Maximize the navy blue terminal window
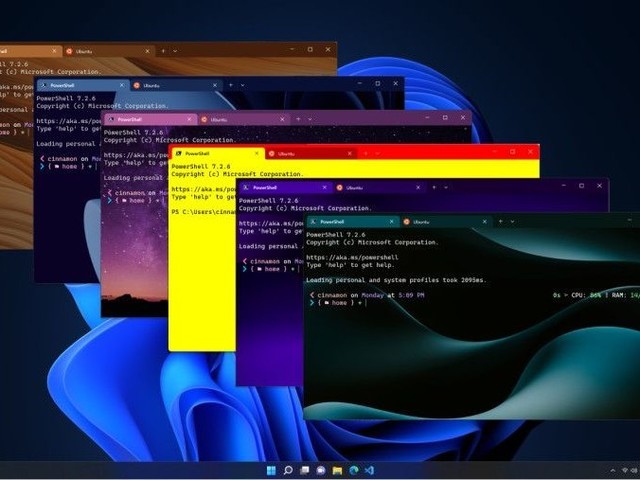The height and width of the screenshot is (480, 640). click(x=378, y=83)
